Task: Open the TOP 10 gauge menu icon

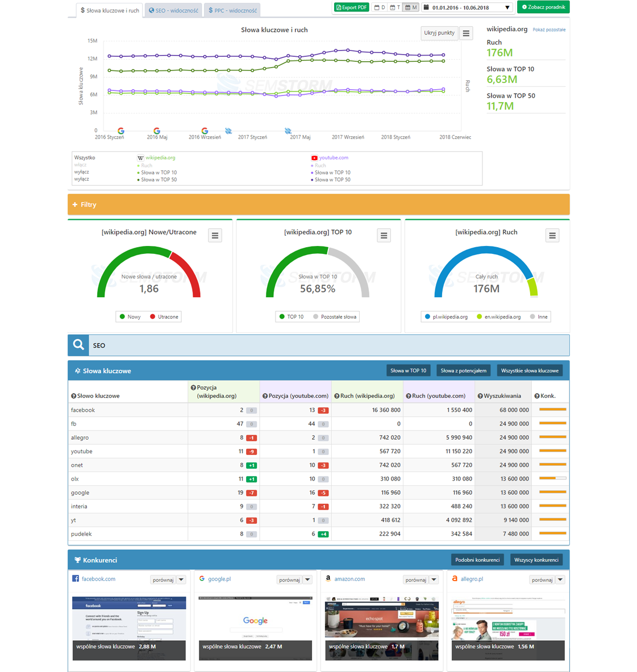Action: coord(384,236)
